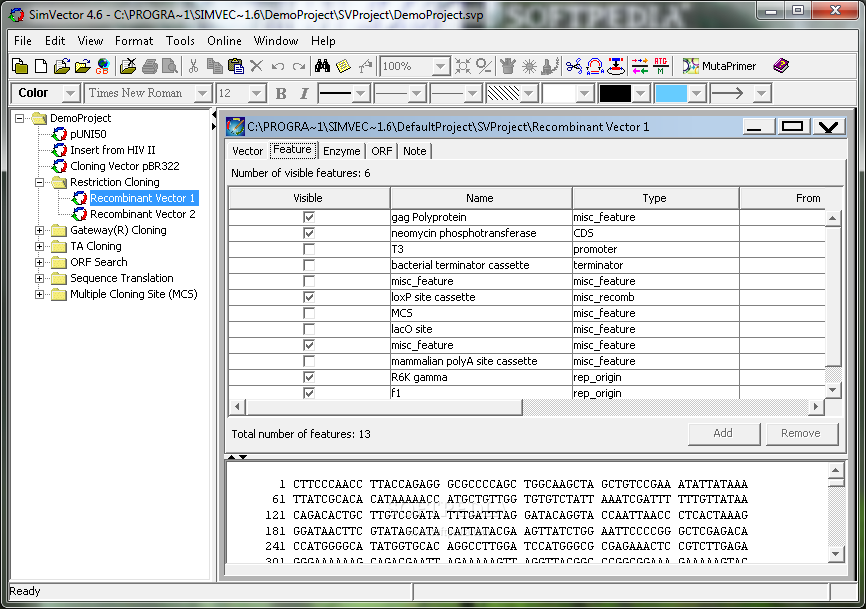Switch to the Enzyme tab
This screenshot has height=609, width=866.
coord(341,151)
